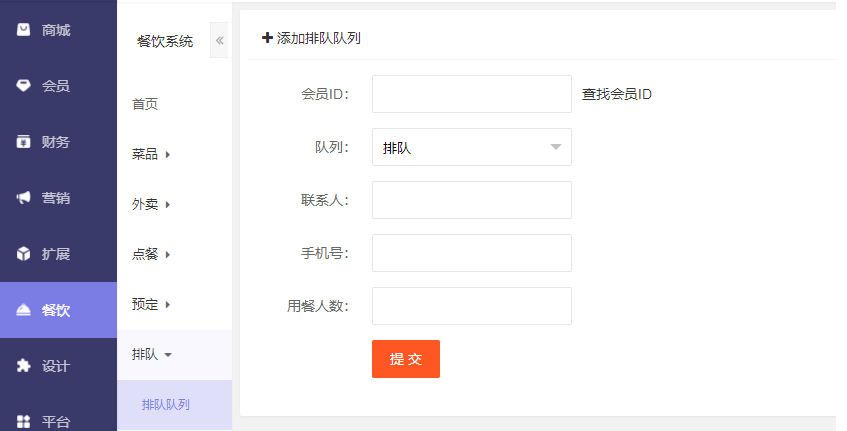Screen dimensions: 847x431
Task: Click the 查找会员ID link
Action: tap(617, 94)
